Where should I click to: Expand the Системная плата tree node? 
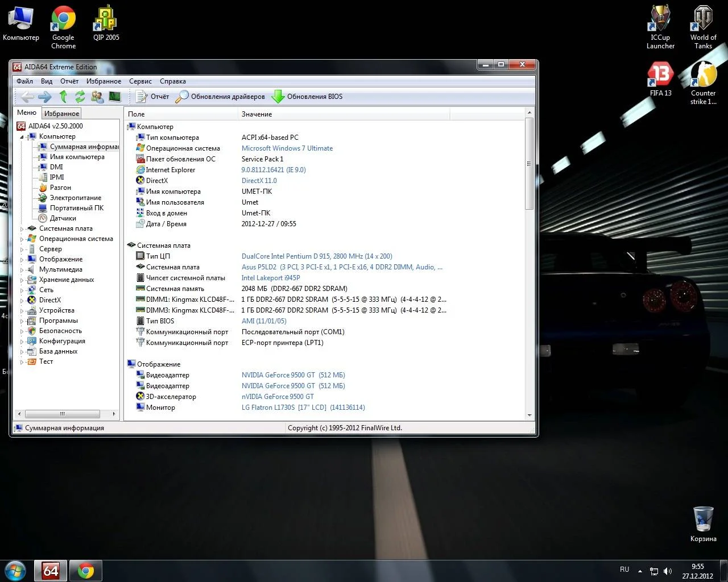(x=22, y=229)
